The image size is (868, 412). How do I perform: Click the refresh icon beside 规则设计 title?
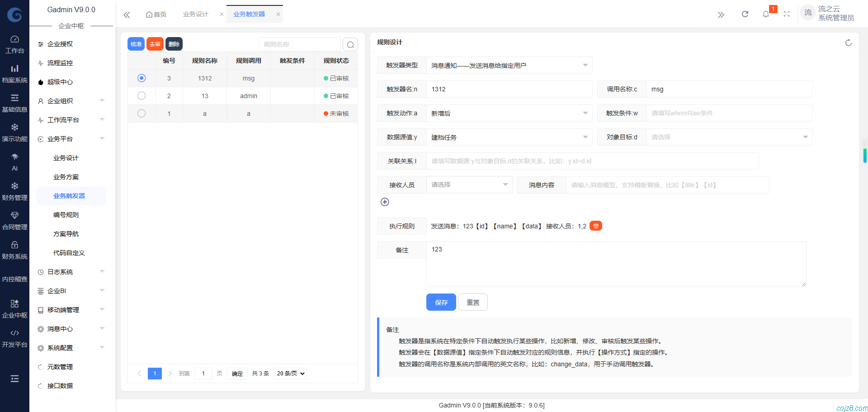click(x=849, y=43)
